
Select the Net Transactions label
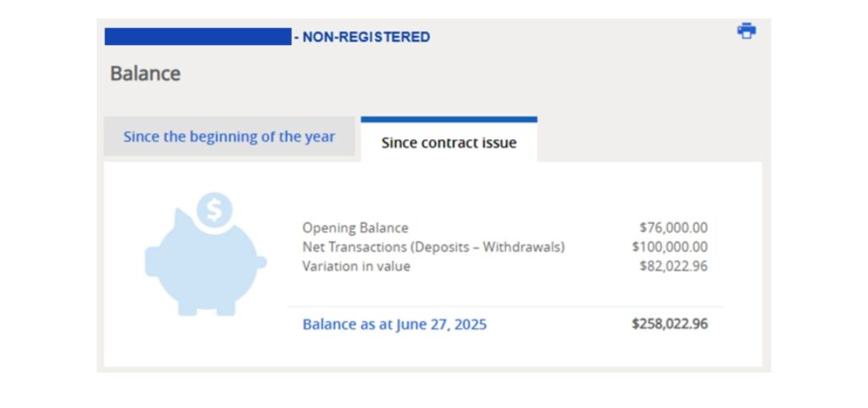coord(433,247)
